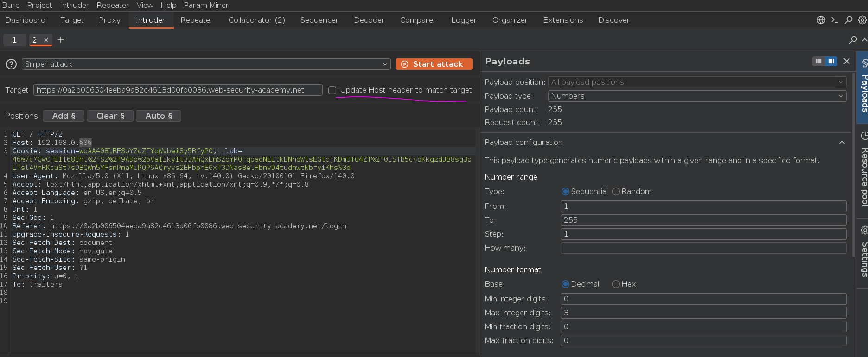This screenshot has width=868, height=357.
Task: Click the Intruder tab search magnifier icon
Action: coord(853,40)
